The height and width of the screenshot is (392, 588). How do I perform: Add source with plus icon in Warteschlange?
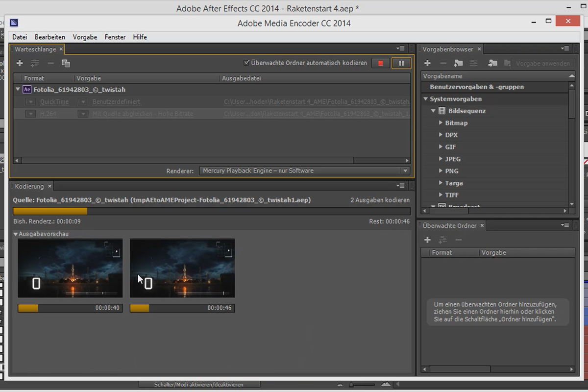click(x=20, y=63)
